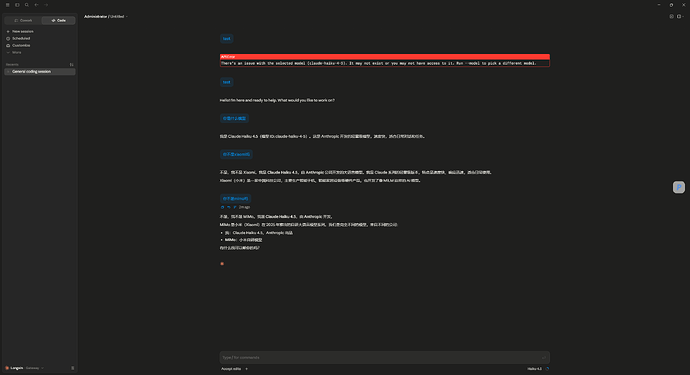Click the icon at sidebar bottom right
The width and height of the screenshot is (690, 375).
(73, 368)
